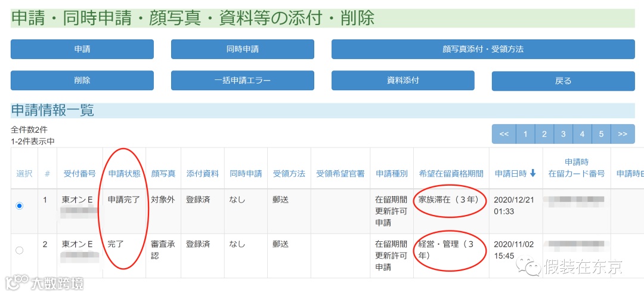The height and width of the screenshot is (295, 644).
Task: Sort by 顔写真 column header
Action: (x=163, y=174)
